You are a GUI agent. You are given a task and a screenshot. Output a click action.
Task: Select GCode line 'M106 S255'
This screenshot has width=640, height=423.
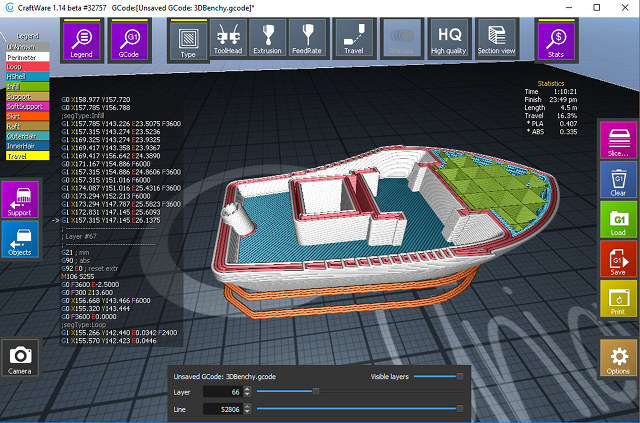click(x=78, y=276)
